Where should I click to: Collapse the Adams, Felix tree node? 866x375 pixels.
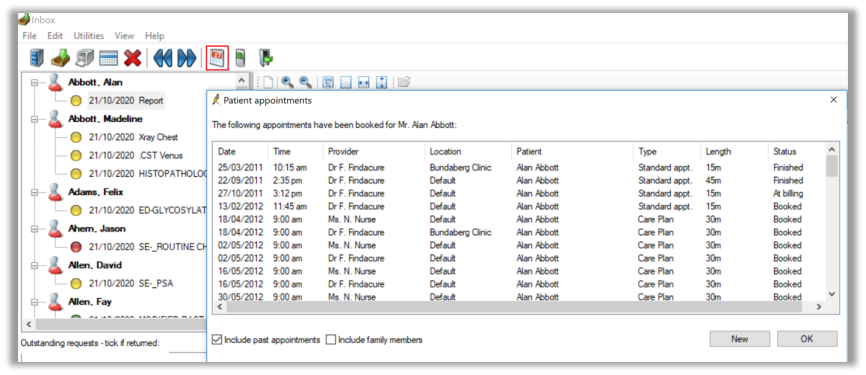[x=35, y=192]
